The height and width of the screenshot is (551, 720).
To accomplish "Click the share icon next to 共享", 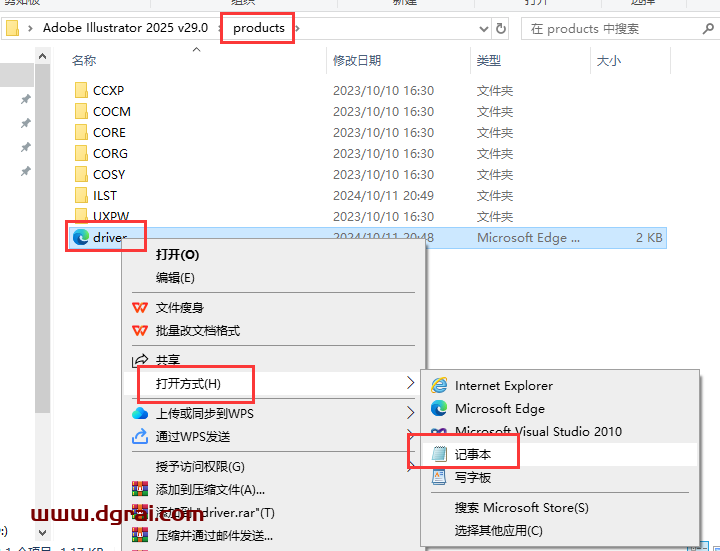I will coord(140,360).
